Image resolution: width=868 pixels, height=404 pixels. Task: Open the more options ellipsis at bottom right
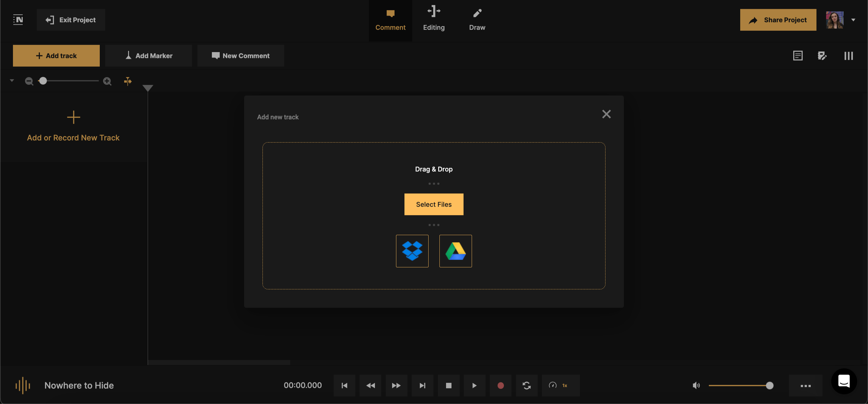pyautogui.click(x=806, y=386)
